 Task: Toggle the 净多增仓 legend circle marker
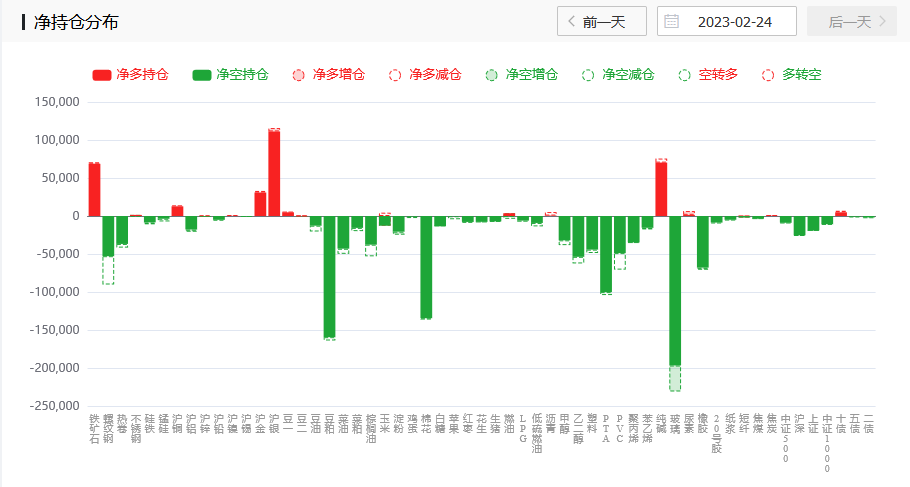point(298,75)
